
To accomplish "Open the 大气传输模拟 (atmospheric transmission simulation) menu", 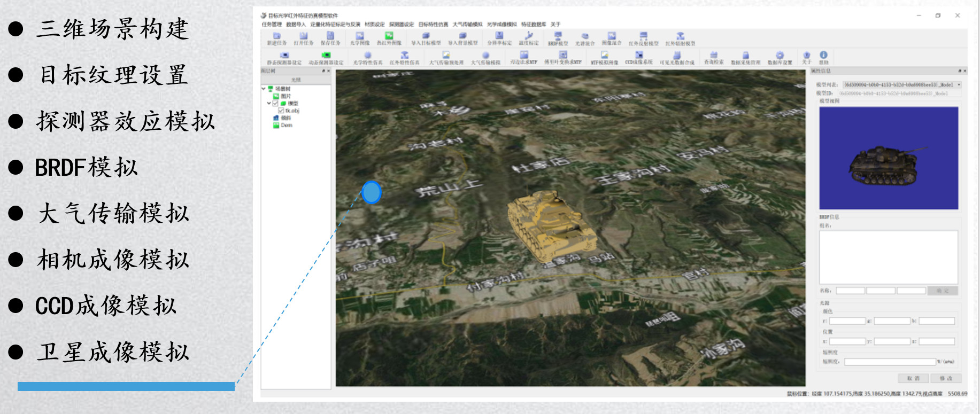I will click(x=468, y=25).
